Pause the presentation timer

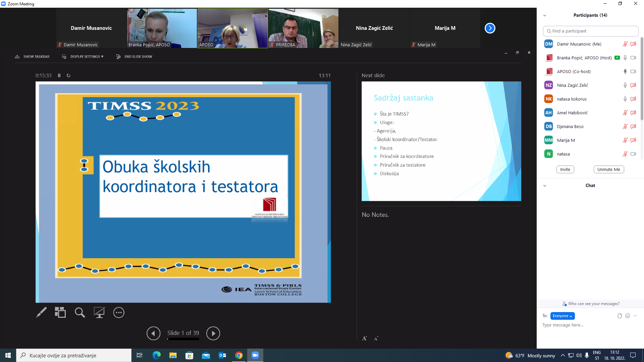tap(59, 75)
